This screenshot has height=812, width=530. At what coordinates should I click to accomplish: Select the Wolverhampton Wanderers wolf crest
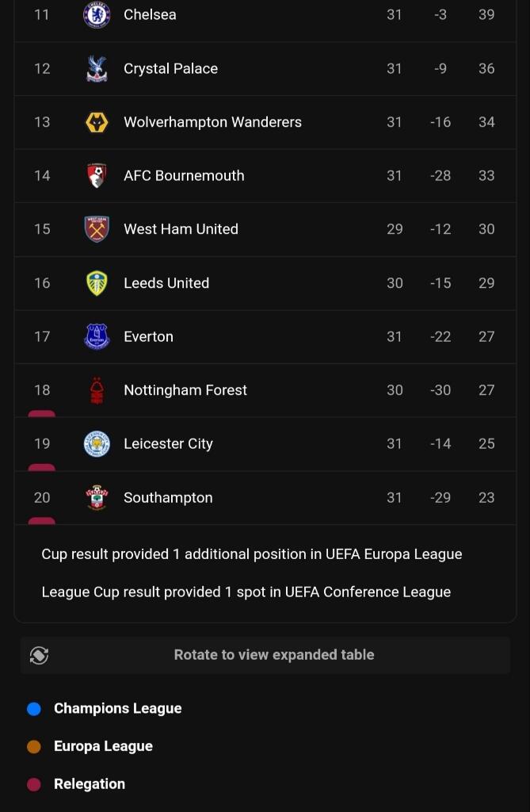pyautogui.click(x=97, y=122)
